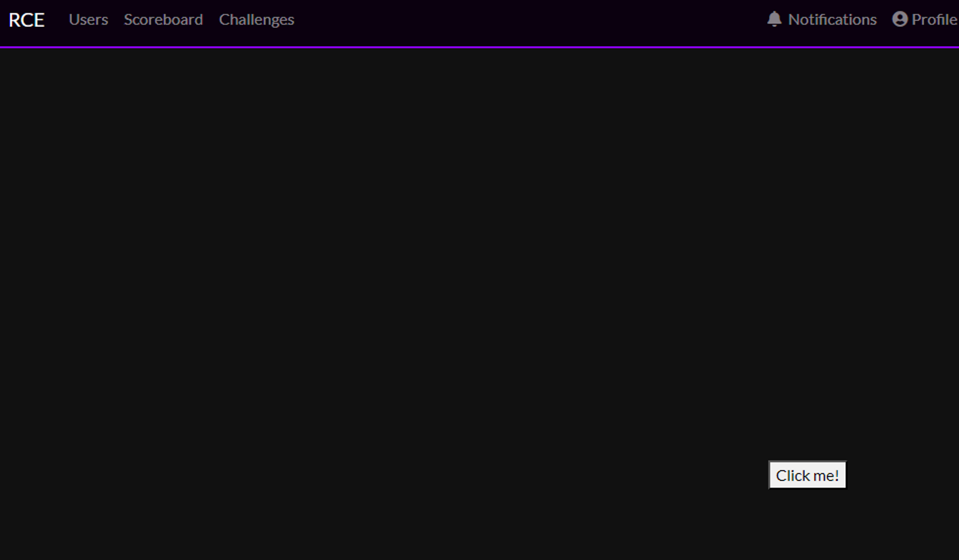Switch to the Scoreboard navbar item
Image resolution: width=959 pixels, height=560 pixels.
coord(163,20)
